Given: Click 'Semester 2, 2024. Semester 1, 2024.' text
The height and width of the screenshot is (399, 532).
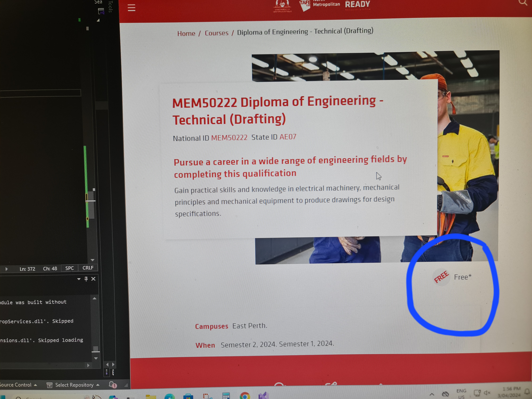Looking at the screenshot, I should pyautogui.click(x=277, y=344).
